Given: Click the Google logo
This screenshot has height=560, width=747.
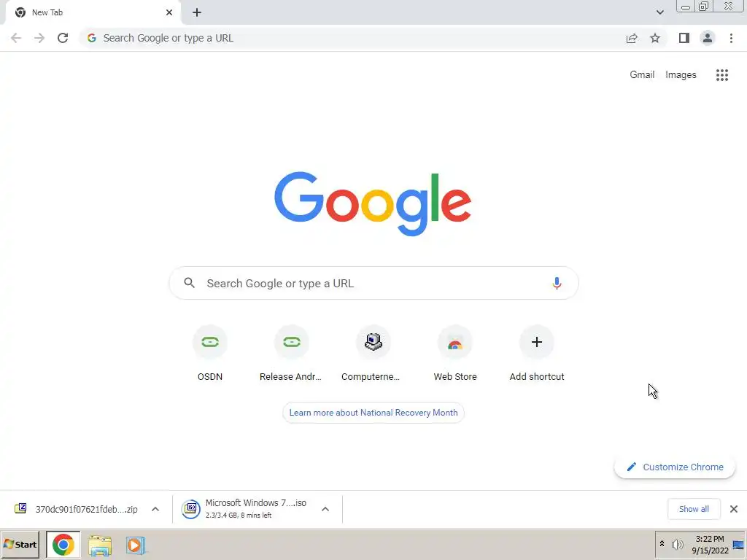Looking at the screenshot, I should tap(373, 204).
